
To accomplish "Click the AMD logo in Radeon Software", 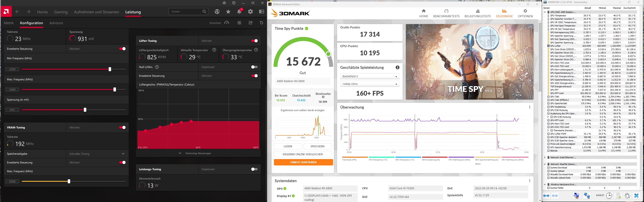I will [6, 12].
